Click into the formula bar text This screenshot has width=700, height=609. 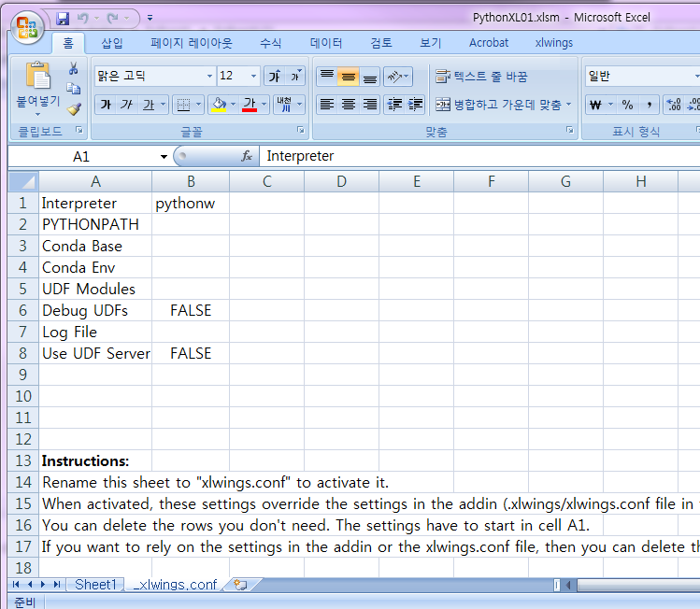pyautogui.click(x=300, y=156)
